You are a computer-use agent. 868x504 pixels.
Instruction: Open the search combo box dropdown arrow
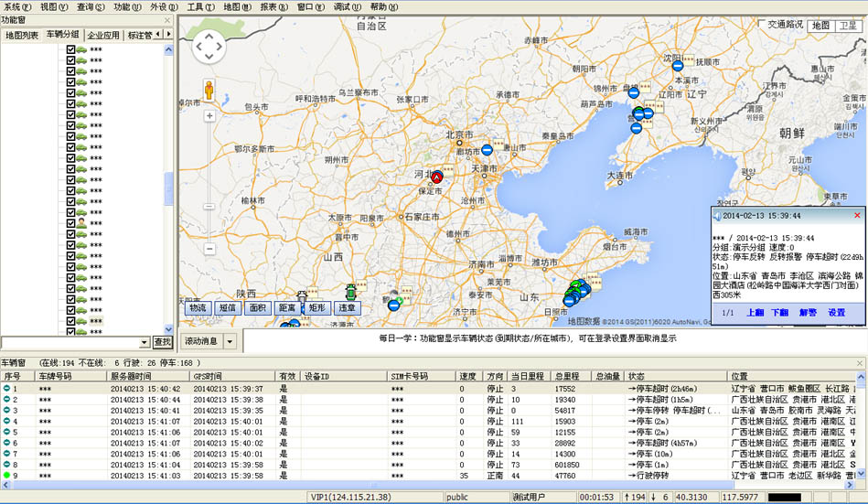pyautogui.click(x=145, y=342)
